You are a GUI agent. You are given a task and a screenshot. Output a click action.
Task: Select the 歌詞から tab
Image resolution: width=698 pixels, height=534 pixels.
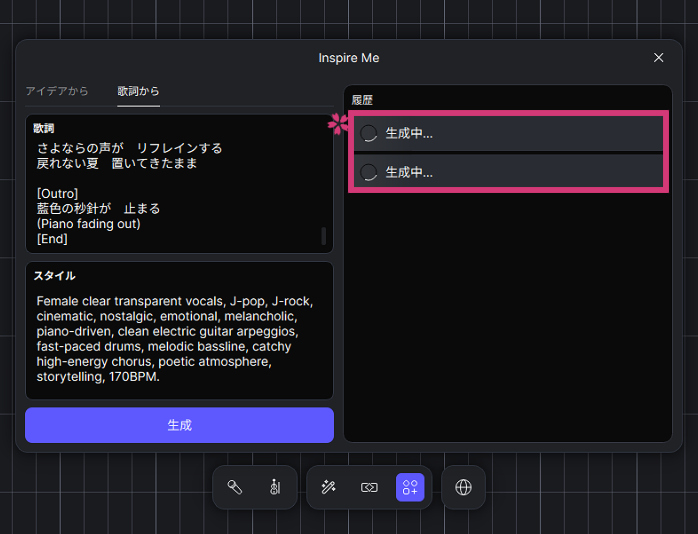(138, 91)
